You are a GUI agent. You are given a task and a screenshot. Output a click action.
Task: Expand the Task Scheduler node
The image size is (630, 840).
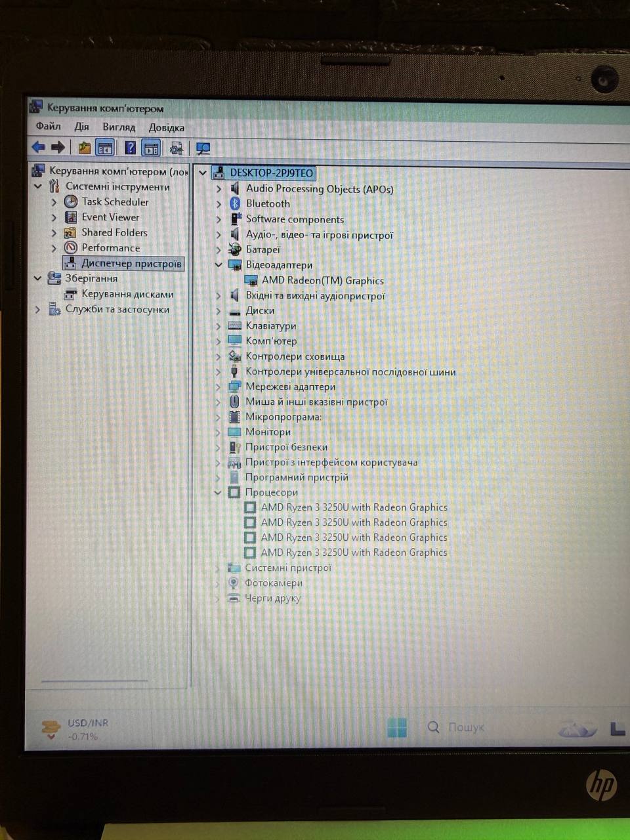(x=54, y=202)
